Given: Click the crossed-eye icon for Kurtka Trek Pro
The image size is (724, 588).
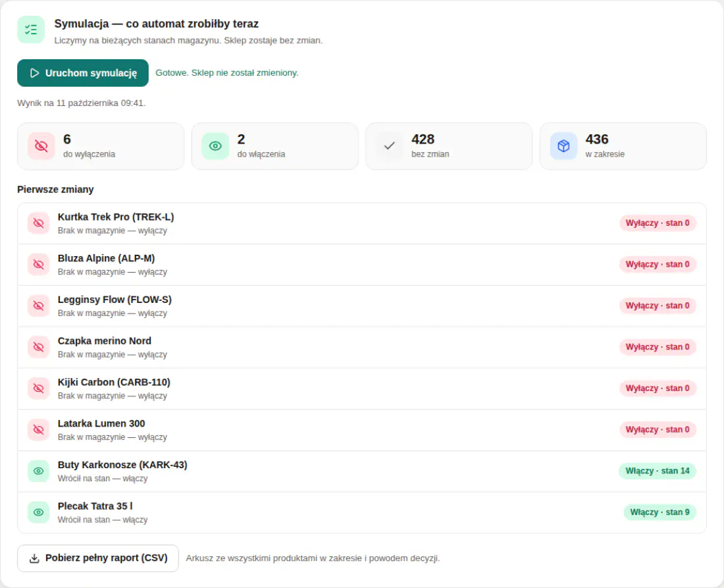Looking at the screenshot, I should pos(39,223).
